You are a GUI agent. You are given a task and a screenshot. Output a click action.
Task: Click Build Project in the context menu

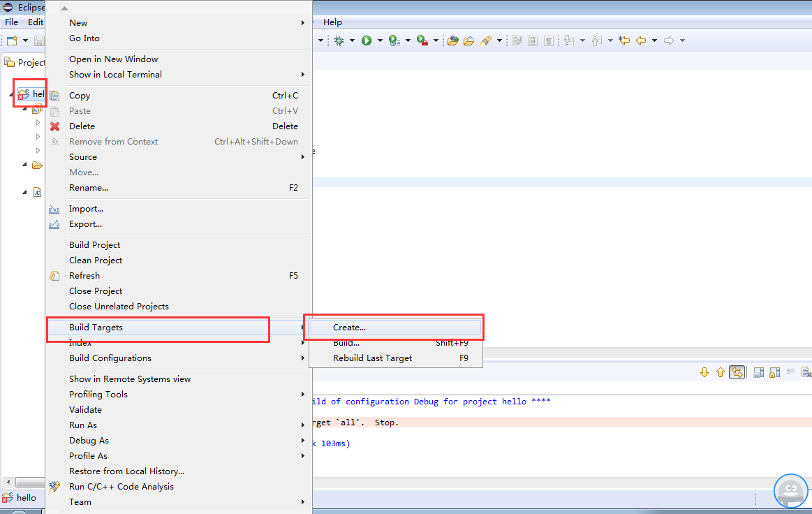[96, 244]
